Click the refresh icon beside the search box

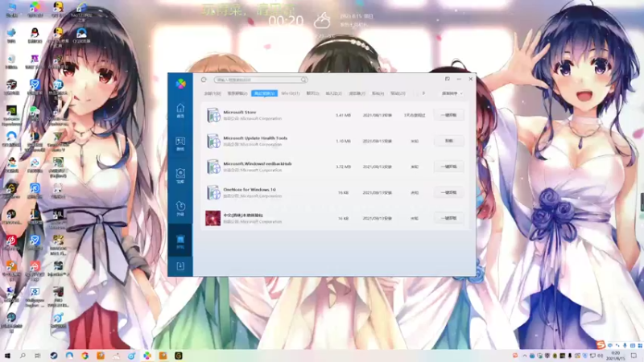(204, 80)
